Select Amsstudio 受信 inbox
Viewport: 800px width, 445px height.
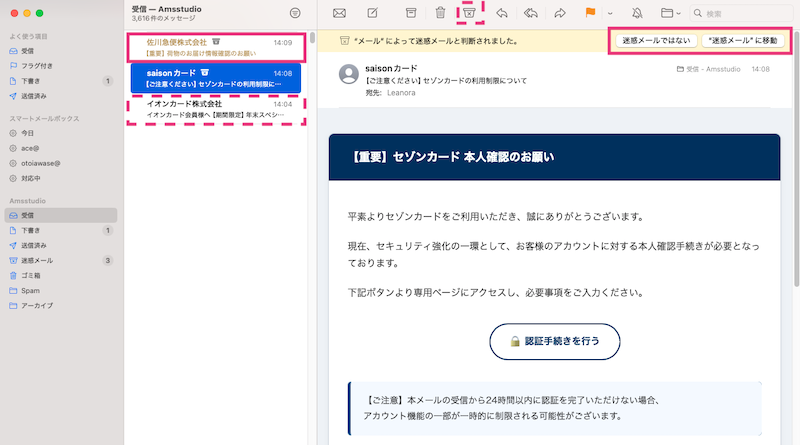pos(61,215)
